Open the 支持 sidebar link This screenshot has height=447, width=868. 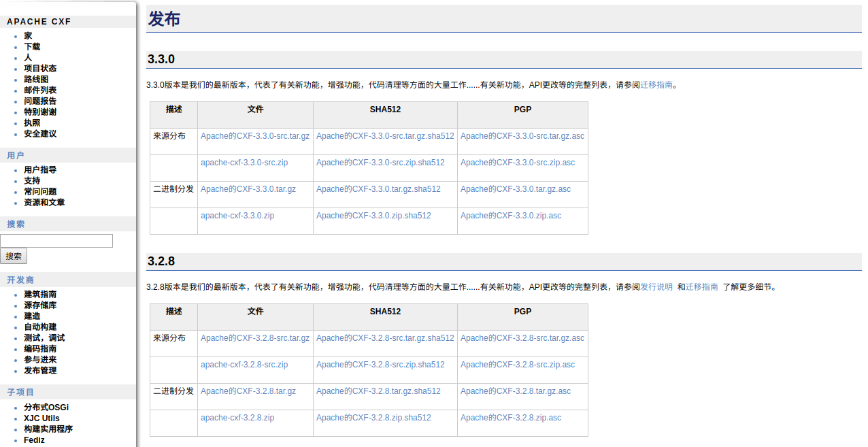coord(32,181)
